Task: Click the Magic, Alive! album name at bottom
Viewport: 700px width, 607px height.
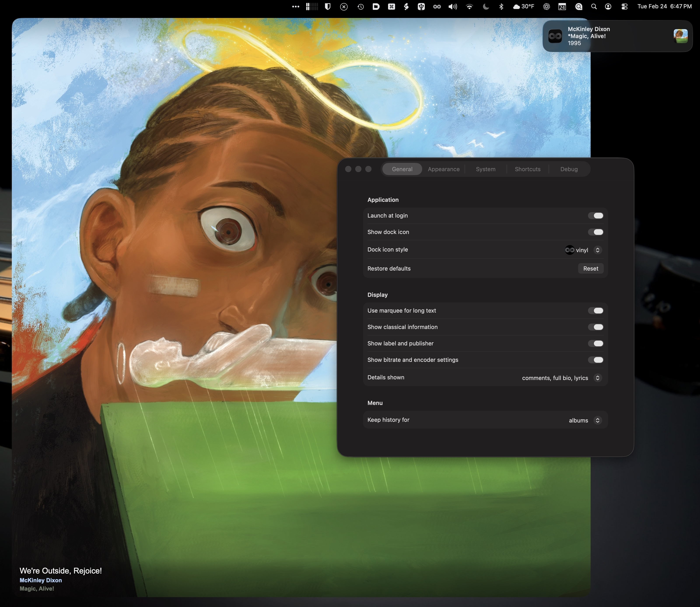Action: click(37, 589)
